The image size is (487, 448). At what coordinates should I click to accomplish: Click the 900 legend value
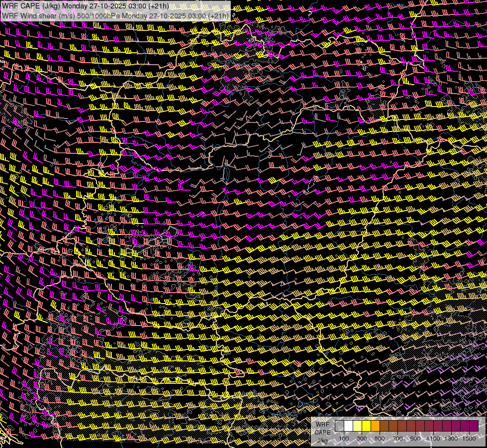tap(415, 439)
